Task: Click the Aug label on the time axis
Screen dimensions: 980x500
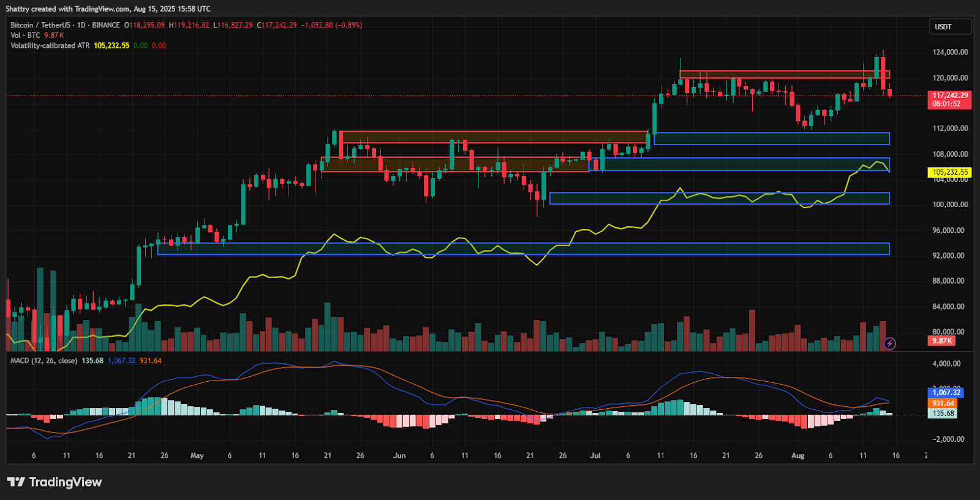Action: click(x=797, y=455)
